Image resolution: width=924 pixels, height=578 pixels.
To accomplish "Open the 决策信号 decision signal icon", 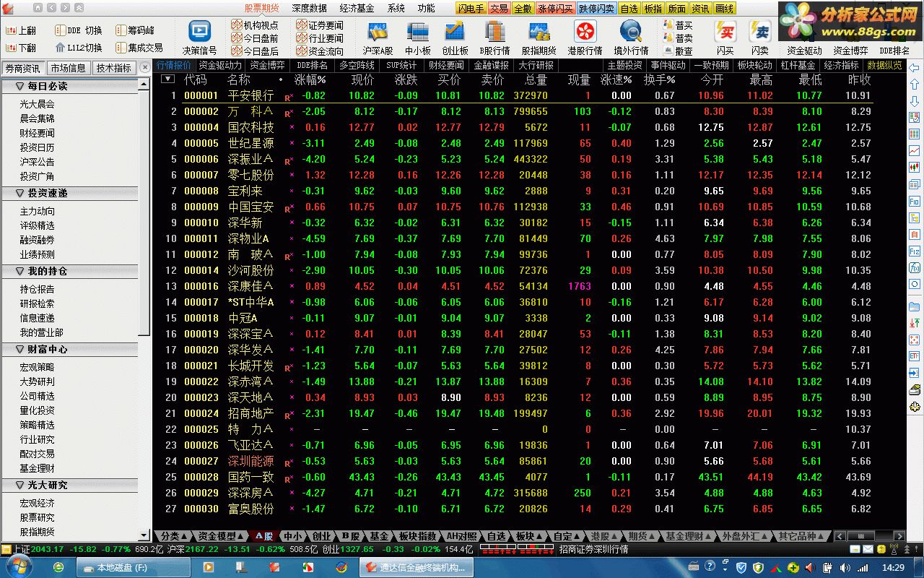I will pos(199,38).
